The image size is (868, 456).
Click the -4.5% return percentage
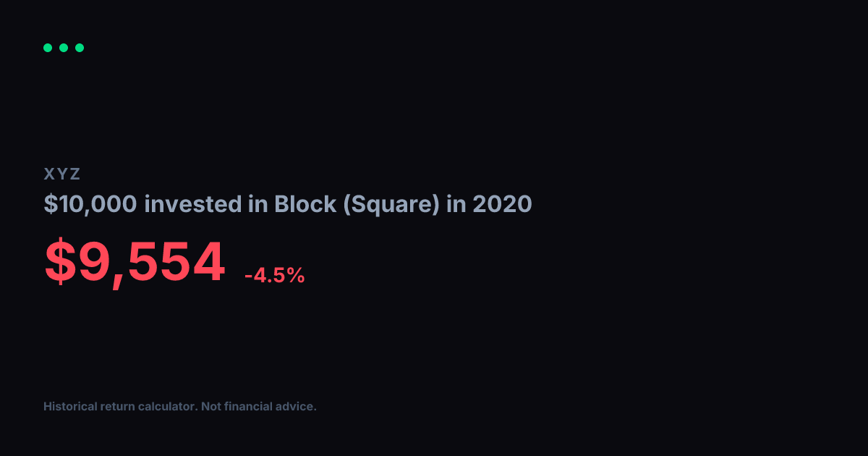tap(275, 275)
